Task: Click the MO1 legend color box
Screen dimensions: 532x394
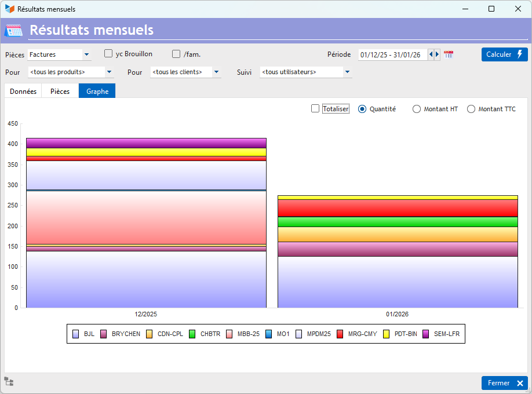Action: click(x=269, y=334)
